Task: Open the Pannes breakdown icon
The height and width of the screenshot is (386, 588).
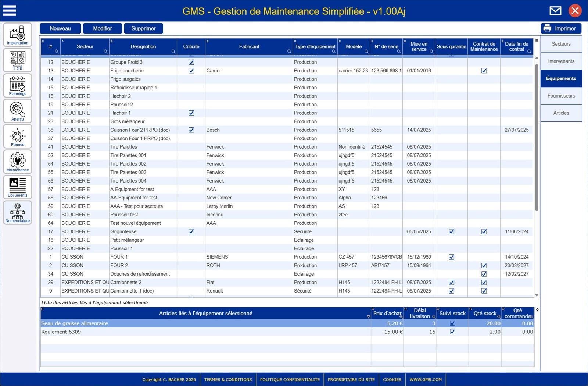Action: point(17,136)
